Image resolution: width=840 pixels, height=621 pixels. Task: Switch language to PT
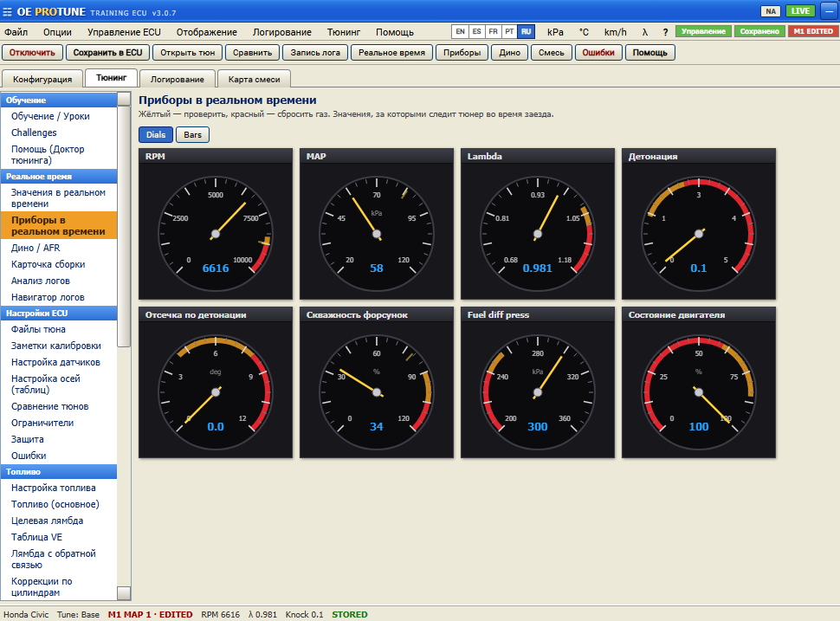tap(509, 31)
